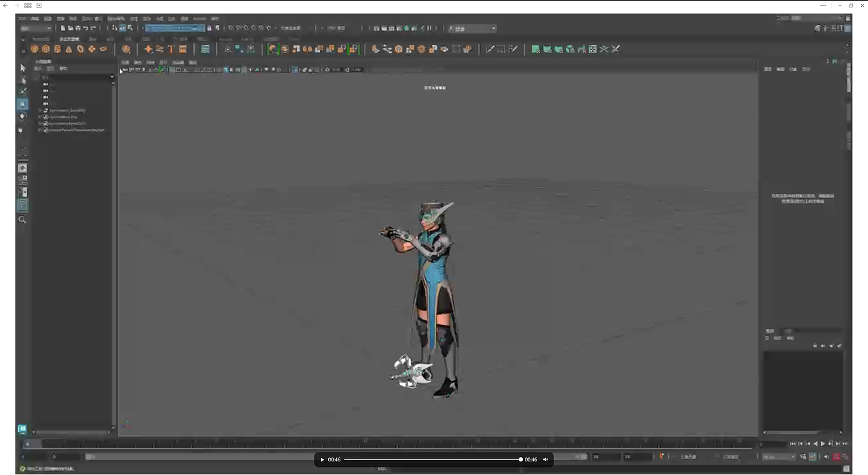The height and width of the screenshot is (475, 868).
Task: Click the green checkerboard UV shelf icon
Action: 592,49
